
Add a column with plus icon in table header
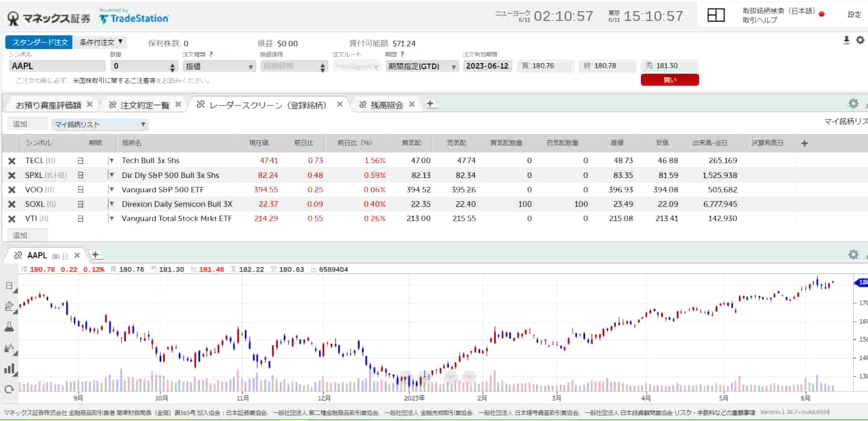point(804,143)
